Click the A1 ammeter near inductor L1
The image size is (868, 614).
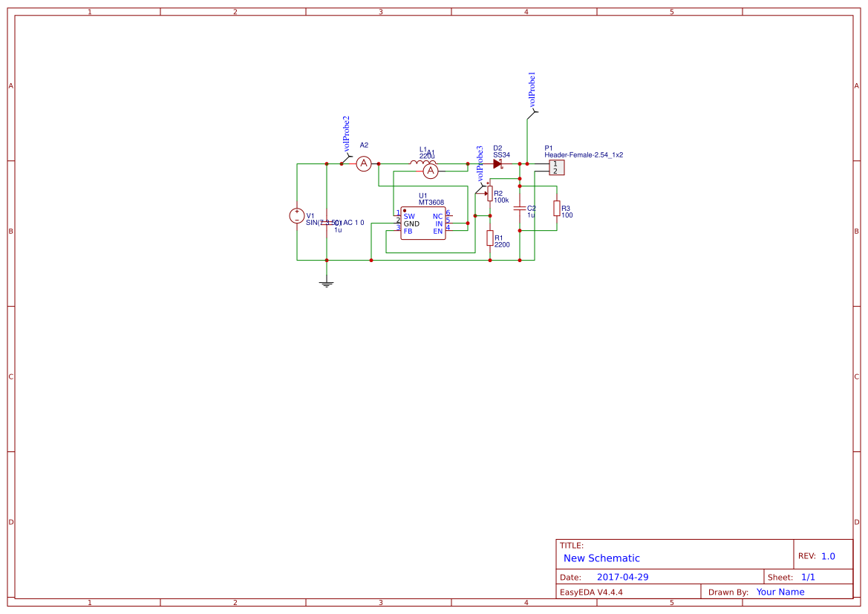431,171
